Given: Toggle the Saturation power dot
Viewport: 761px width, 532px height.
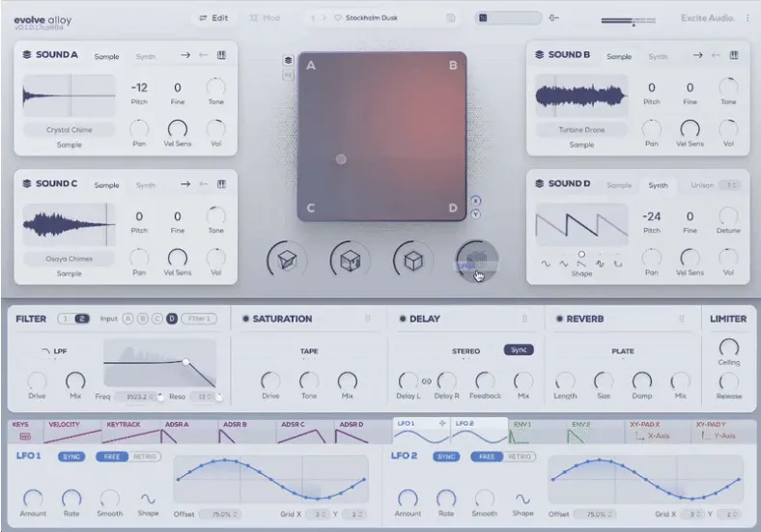Looking at the screenshot, I should click(x=245, y=319).
